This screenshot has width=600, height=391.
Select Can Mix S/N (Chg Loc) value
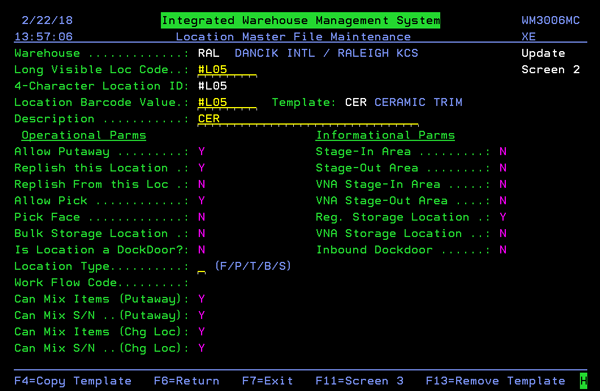(202, 348)
